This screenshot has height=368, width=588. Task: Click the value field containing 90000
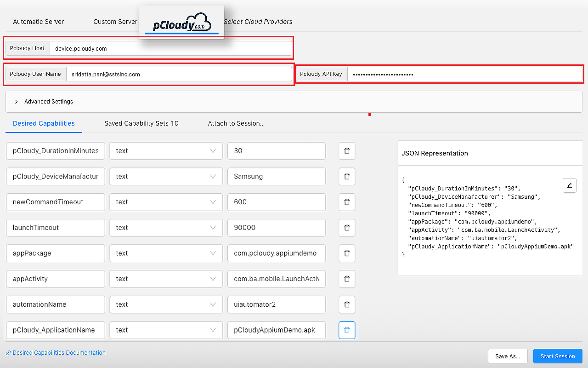click(x=277, y=228)
